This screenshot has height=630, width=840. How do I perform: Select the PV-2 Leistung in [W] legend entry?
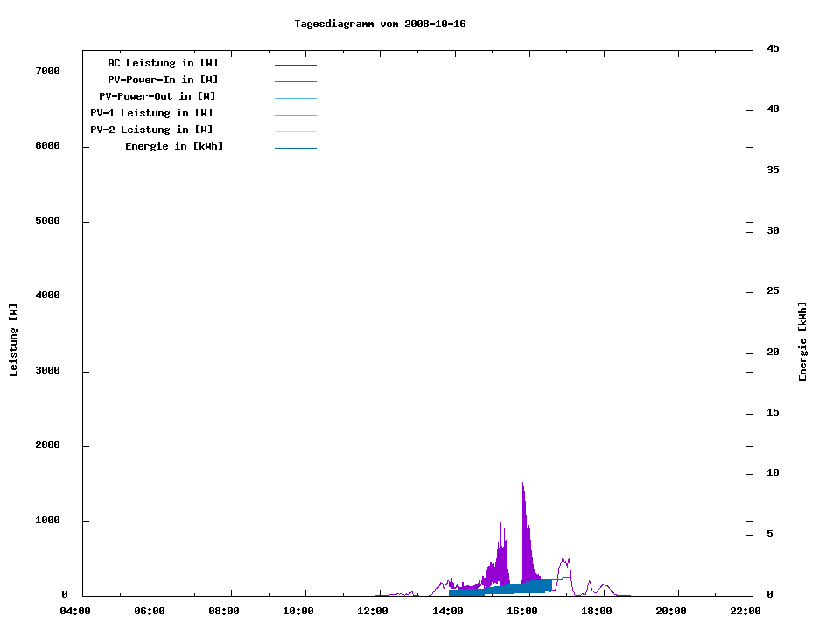pos(151,129)
